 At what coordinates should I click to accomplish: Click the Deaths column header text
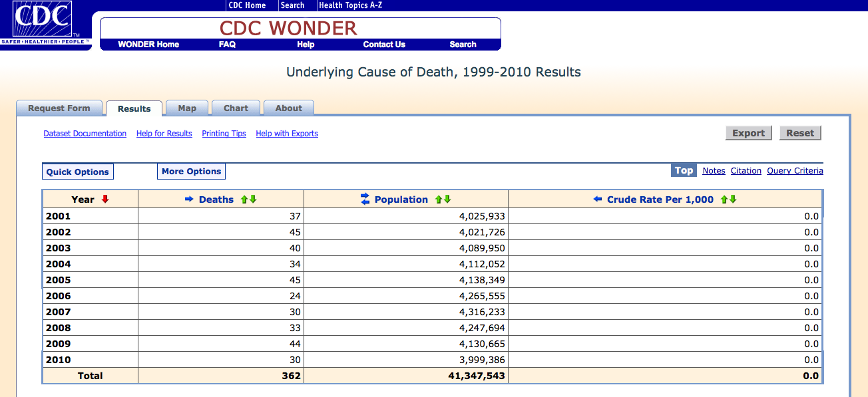(x=216, y=199)
